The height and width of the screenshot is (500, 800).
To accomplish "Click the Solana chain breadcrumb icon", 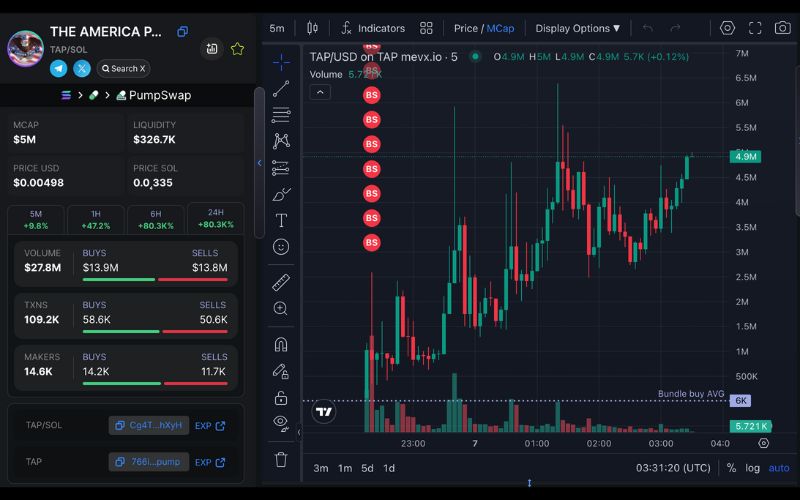I will (x=66, y=95).
